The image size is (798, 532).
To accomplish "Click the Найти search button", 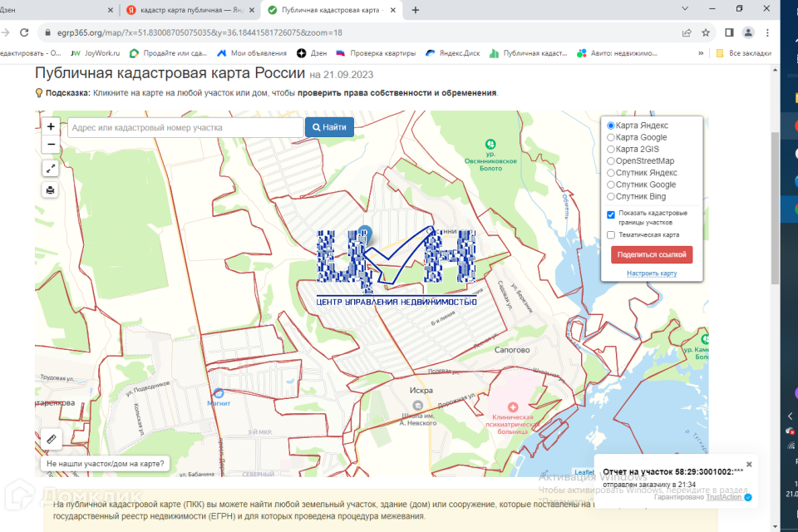I will coord(329,127).
